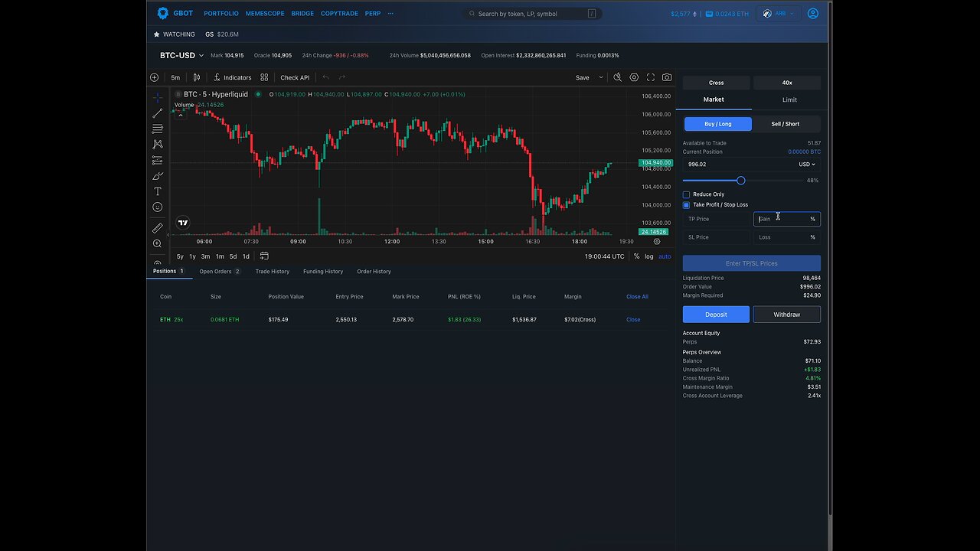Open the Indicators menu
The image size is (980, 551).
(232, 77)
